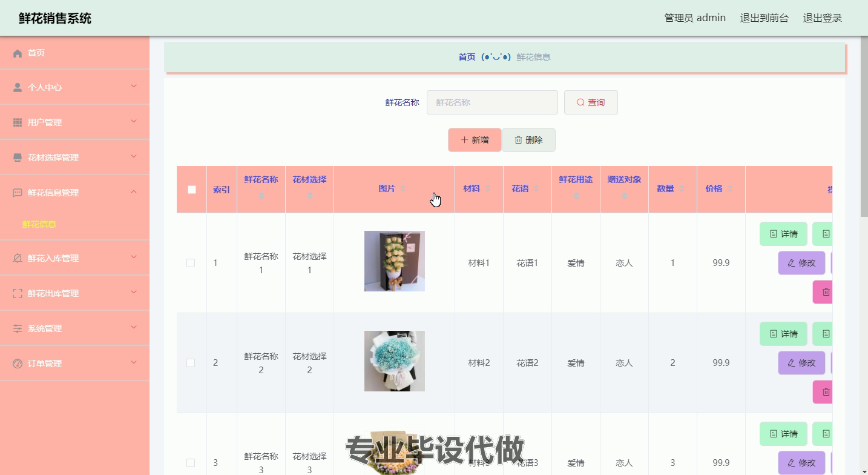
Task: Click the sliders icon for 系统管理
Action: tap(18, 328)
